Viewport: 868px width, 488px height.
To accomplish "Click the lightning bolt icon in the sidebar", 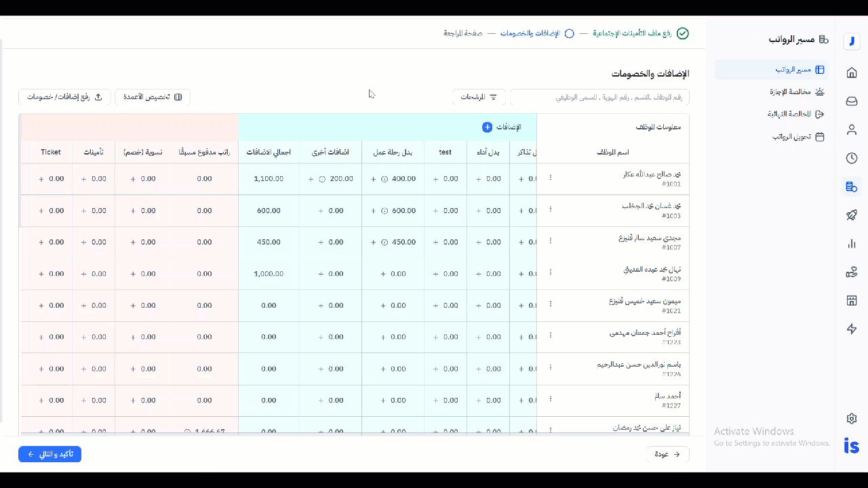I will (x=852, y=329).
